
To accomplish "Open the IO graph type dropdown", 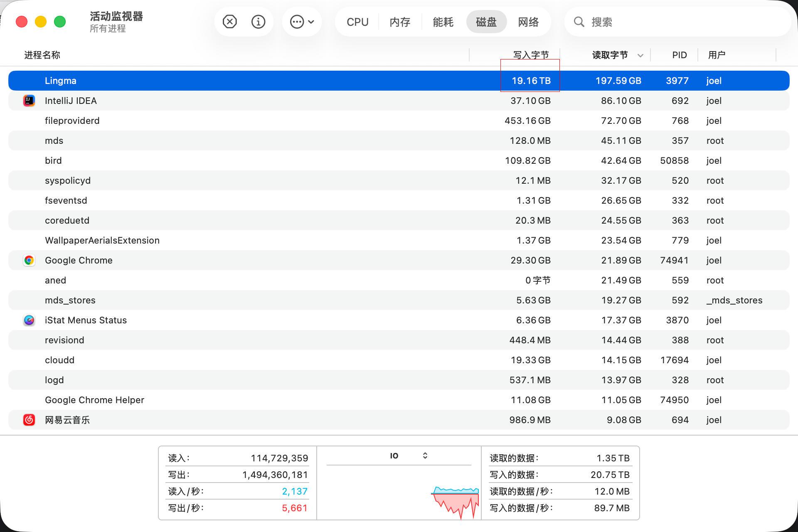I will [425, 456].
